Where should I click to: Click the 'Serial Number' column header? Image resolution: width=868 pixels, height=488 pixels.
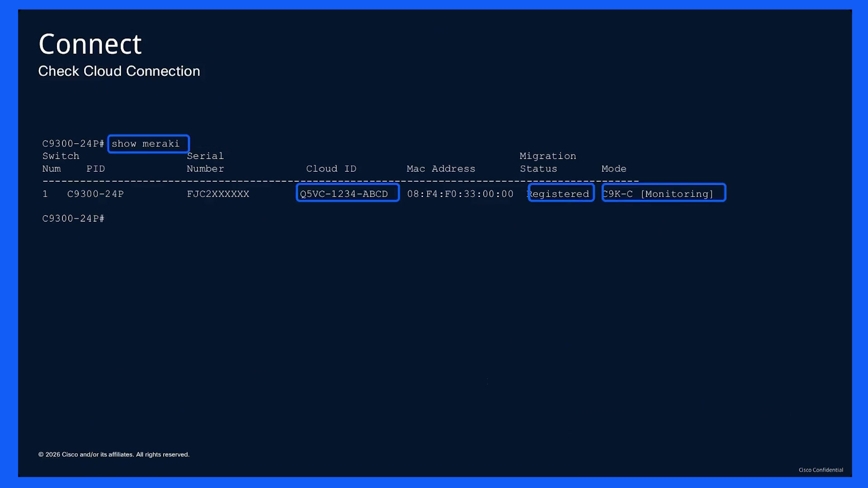pyautogui.click(x=205, y=162)
